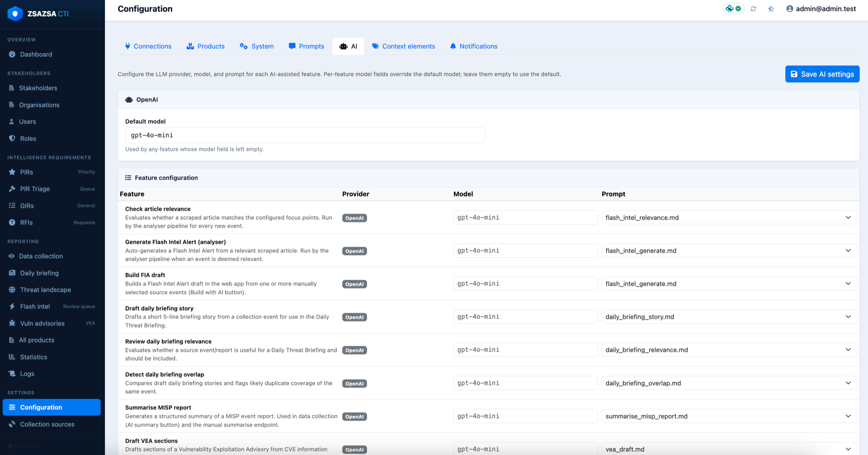Open the System tab
This screenshot has width=868, height=455.
coord(256,46)
